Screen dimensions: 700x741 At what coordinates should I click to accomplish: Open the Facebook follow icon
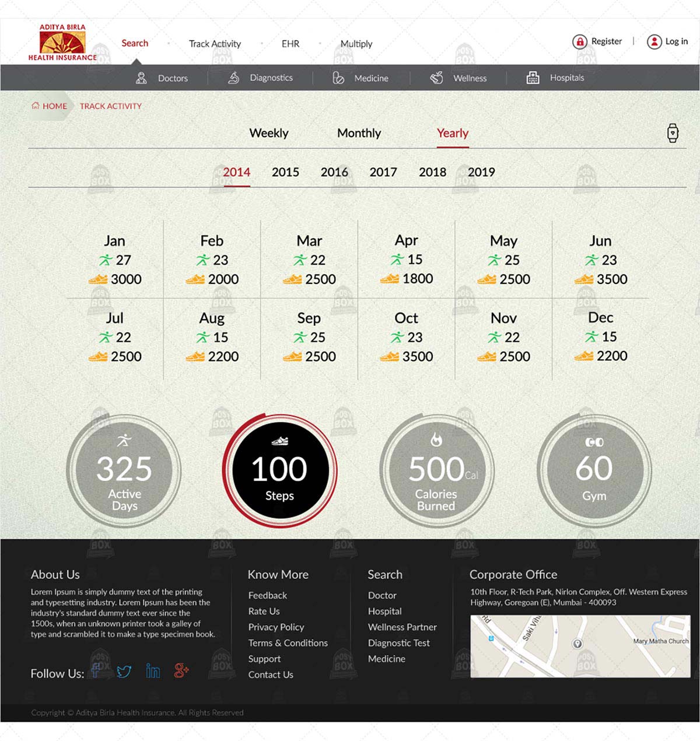click(96, 671)
